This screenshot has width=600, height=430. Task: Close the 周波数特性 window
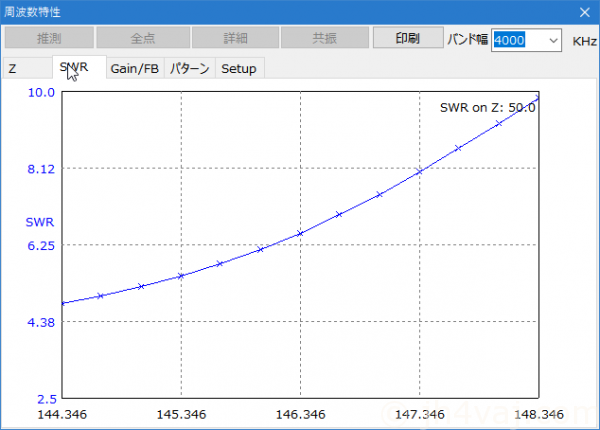coord(584,12)
